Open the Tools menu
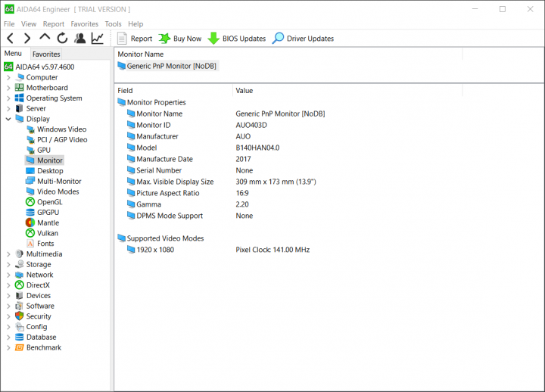The width and height of the screenshot is (545, 392). tap(114, 24)
